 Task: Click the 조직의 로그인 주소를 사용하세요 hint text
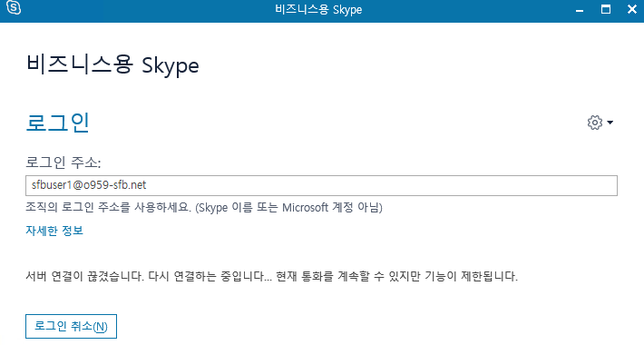204,207
